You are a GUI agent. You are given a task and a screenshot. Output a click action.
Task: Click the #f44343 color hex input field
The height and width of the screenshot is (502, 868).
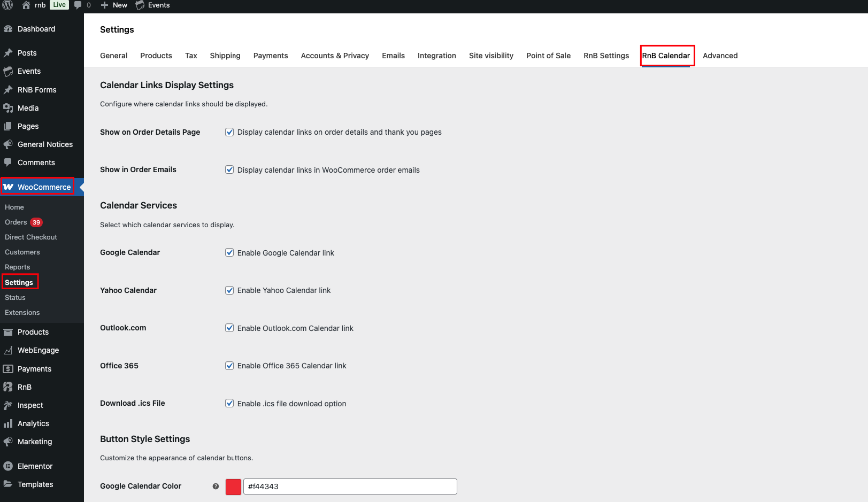(350, 486)
